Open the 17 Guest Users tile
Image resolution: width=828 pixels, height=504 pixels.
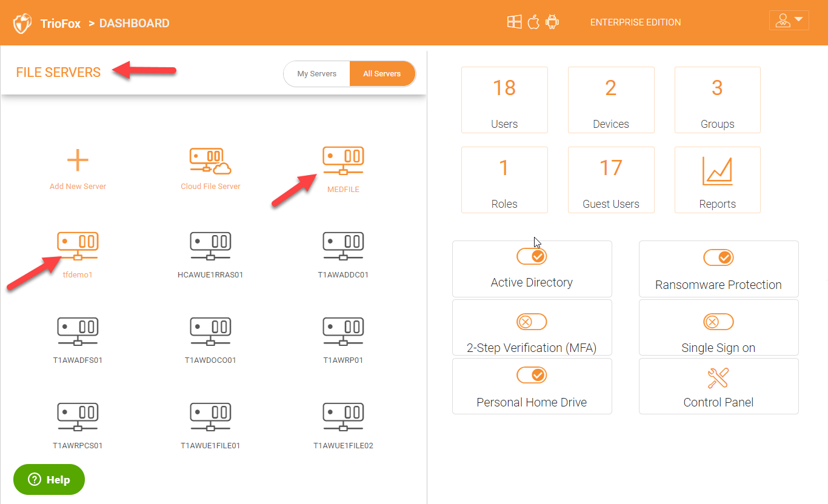pyautogui.click(x=611, y=180)
